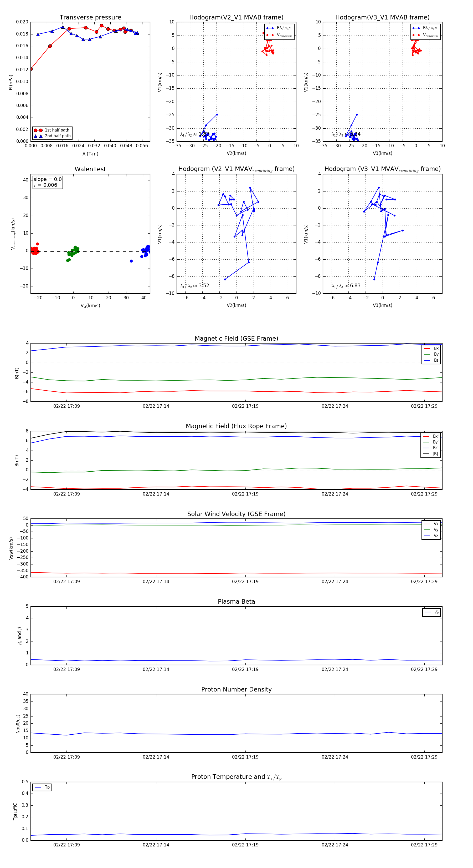Click the 'Pt(nPa)' y-axis label
Screen dimensions: 473x868
tap(11, 82)
